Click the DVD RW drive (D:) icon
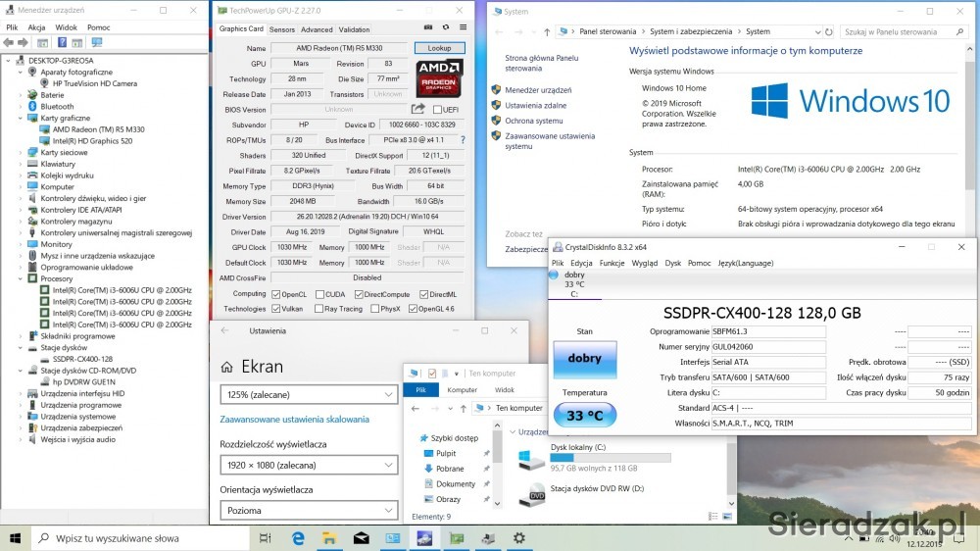980x551 pixels. pos(532,495)
